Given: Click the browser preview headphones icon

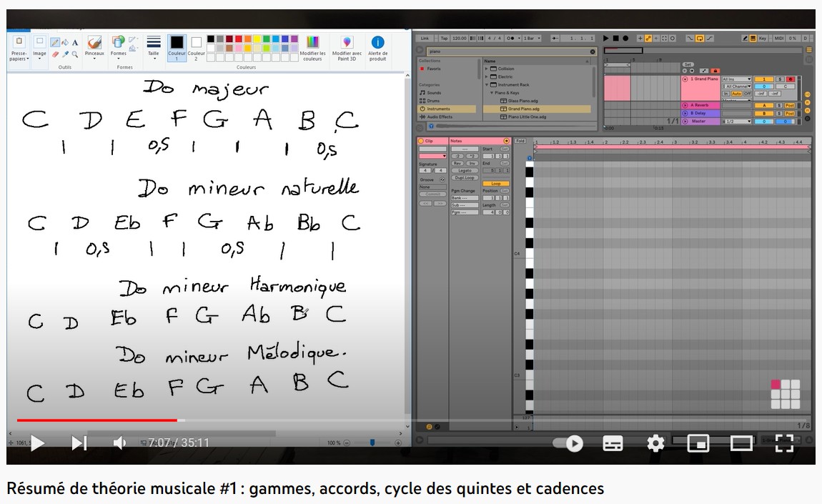Looking at the screenshot, I should (431, 127).
